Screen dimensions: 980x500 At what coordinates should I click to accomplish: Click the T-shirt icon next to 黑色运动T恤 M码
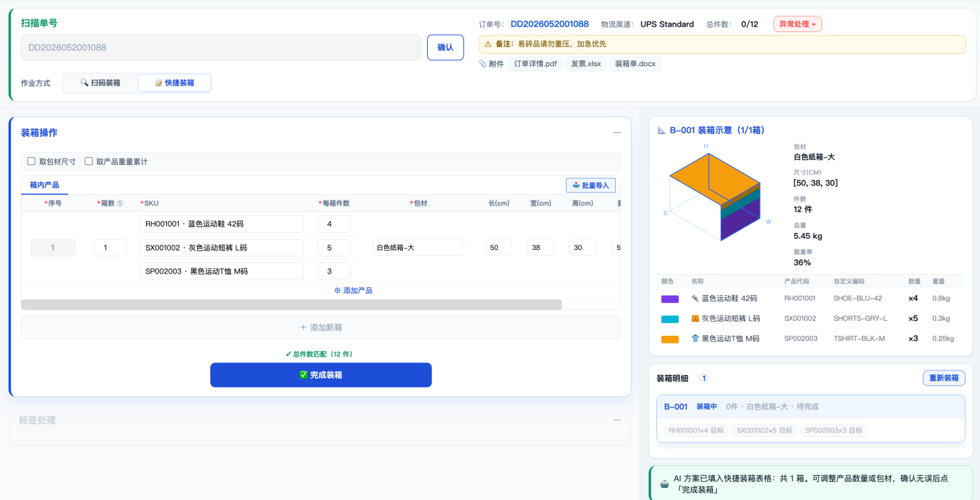(x=695, y=339)
